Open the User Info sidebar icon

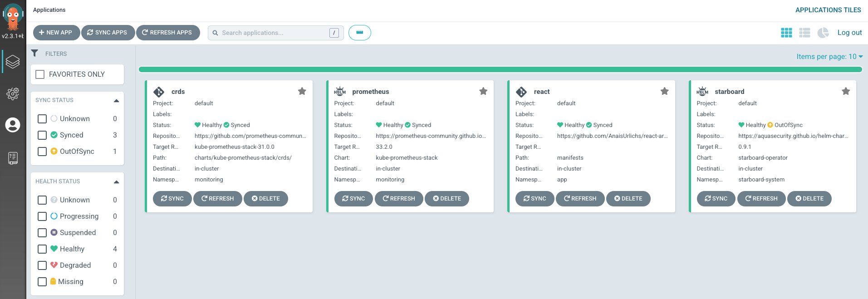pos(13,125)
